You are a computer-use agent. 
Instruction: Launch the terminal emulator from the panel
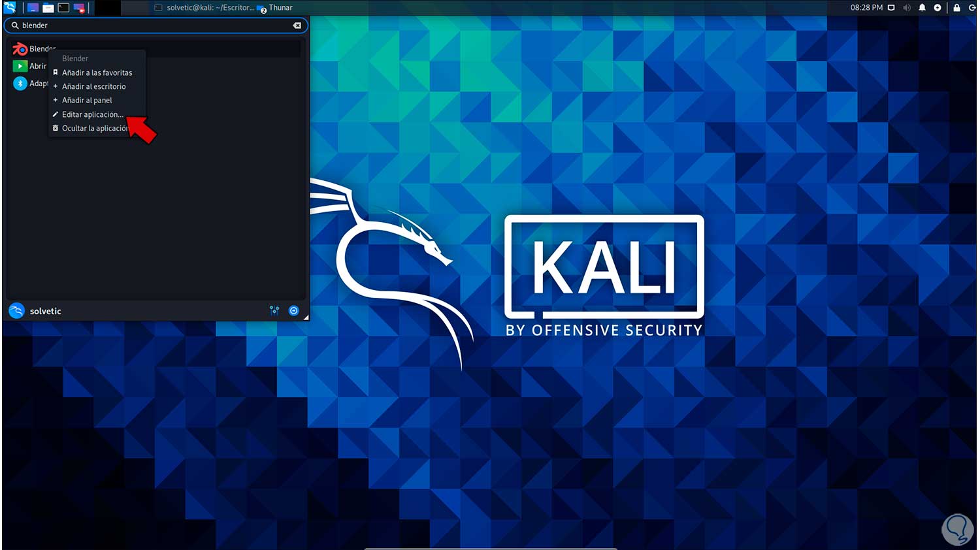[63, 8]
